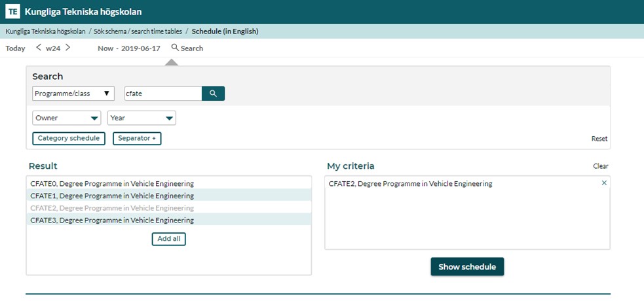Select CFATE1 Vehicle Engineering result
644x301 pixels.
[x=168, y=196]
